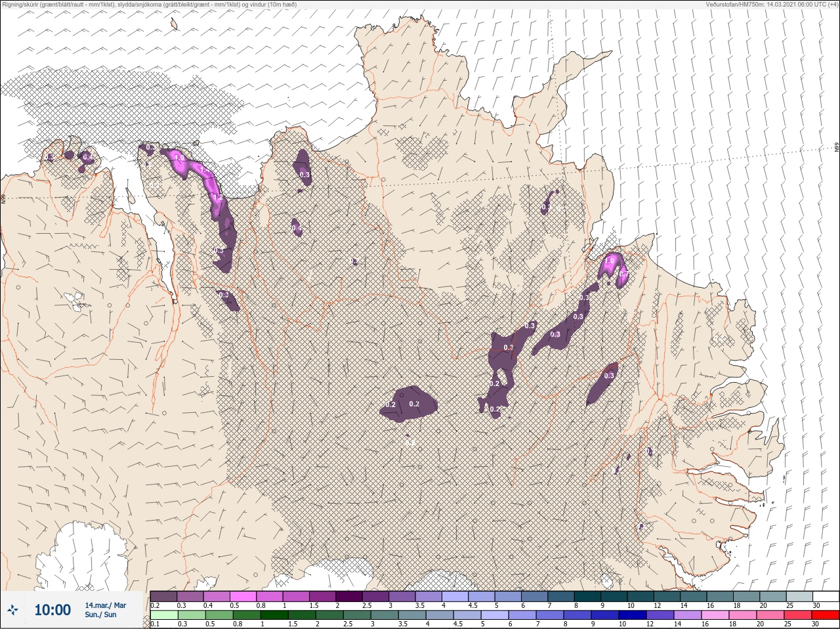Select the white upper legend swatch at 30
This screenshot has height=629, width=840.
(826, 596)
